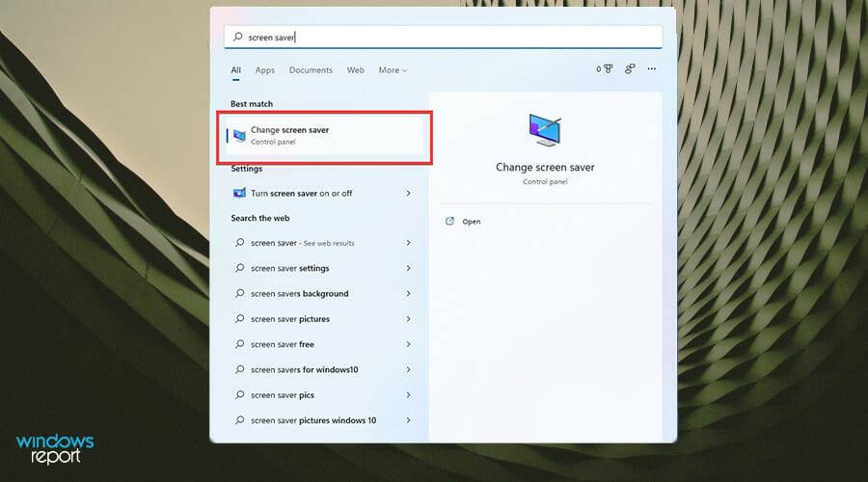Select web suggestion screen saver settings
This screenshot has height=482, width=868.
(x=324, y=268)
